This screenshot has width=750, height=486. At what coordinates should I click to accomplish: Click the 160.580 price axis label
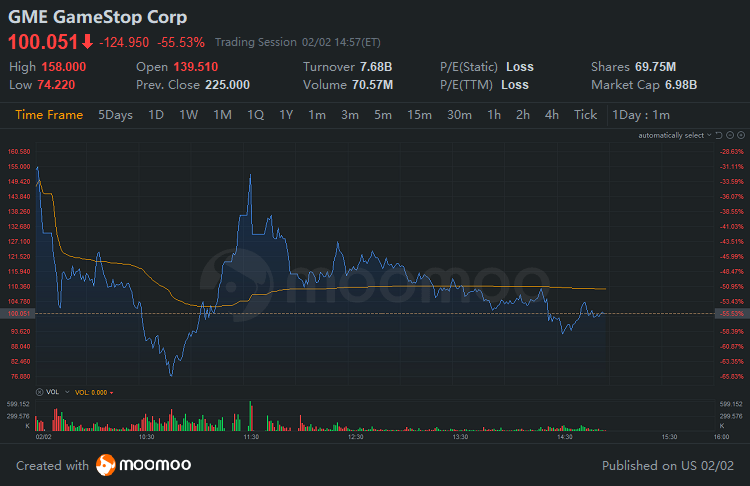19,152
